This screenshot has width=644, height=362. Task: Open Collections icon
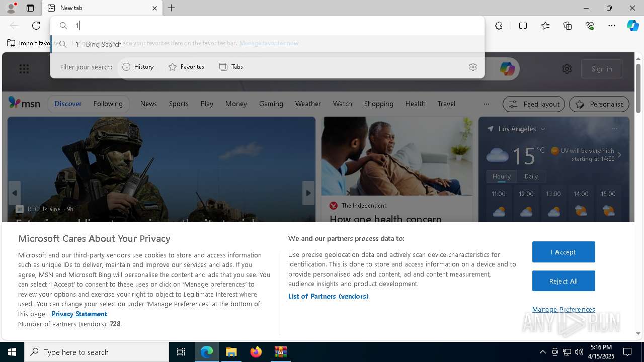coord(568,26)
